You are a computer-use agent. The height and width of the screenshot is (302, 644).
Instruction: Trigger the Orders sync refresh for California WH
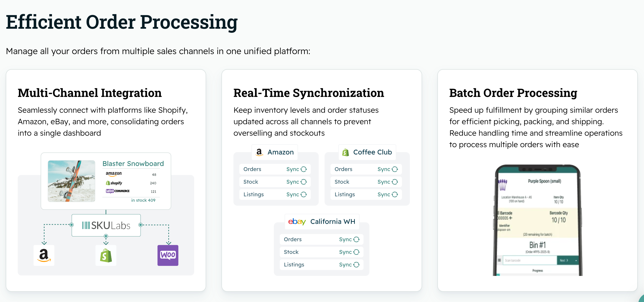tap(357, 239)
